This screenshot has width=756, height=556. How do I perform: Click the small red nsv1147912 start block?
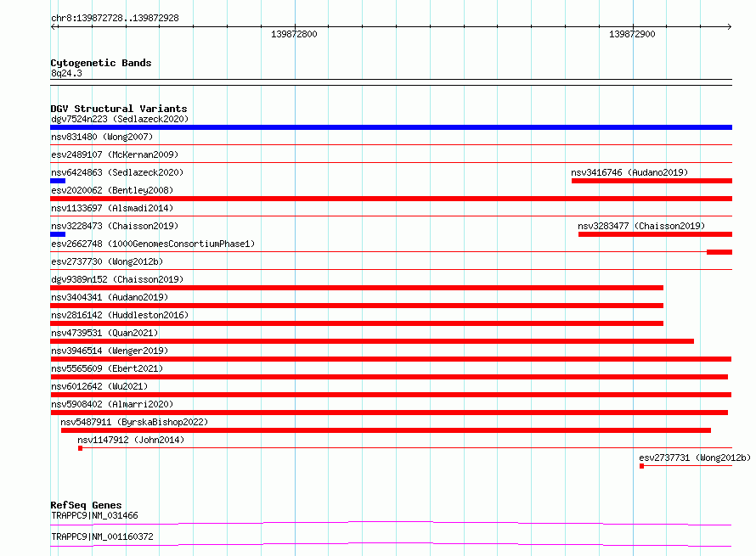tap(80, 448)
